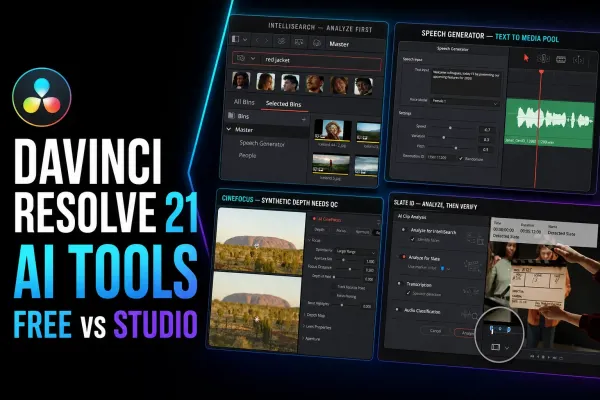The width and height of the screenshot is (600, 400).
Task: Select the Speech Generator bin
Action: pyautogui.click(x=262, y=144)
